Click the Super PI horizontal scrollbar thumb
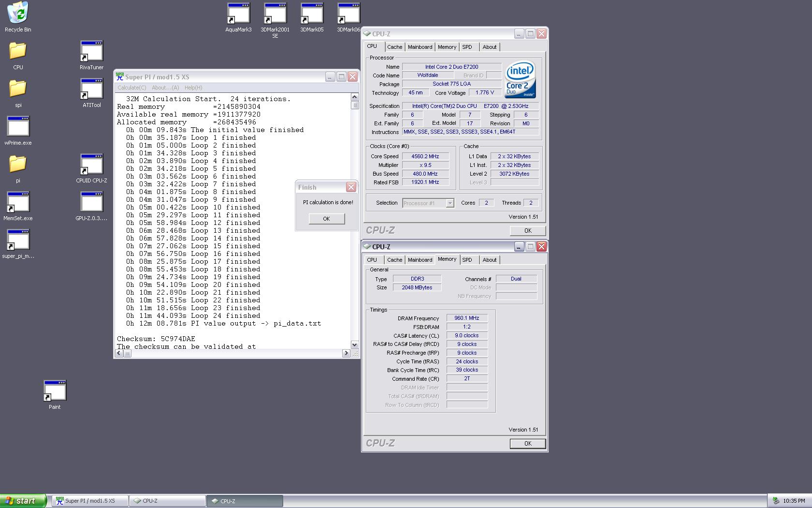Image resolution: width=812 pixels, height=508 pixels. pyautogui.click(x=127, y=353)
